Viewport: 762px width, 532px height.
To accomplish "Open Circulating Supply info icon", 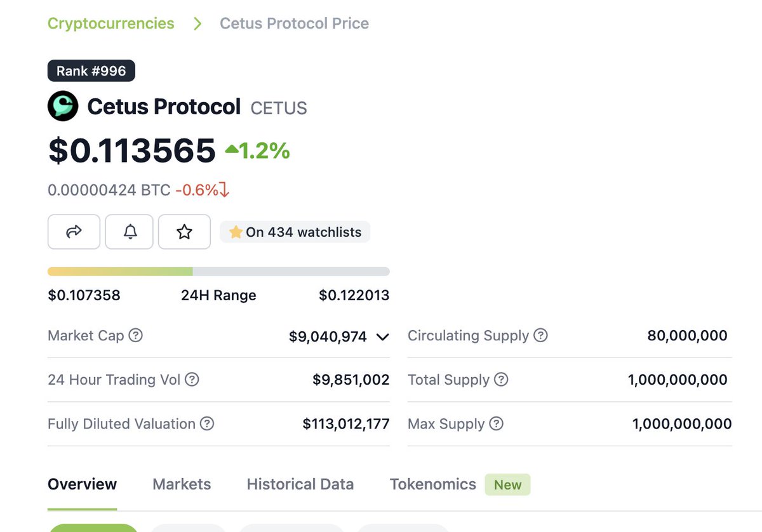I will (x=540, y=335).
